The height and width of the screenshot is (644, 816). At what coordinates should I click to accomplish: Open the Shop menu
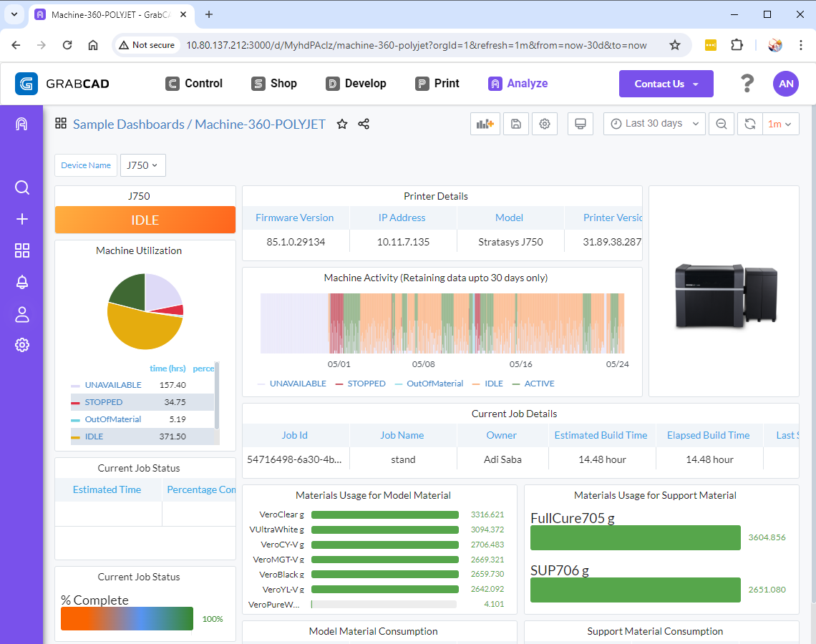(274, 83)
